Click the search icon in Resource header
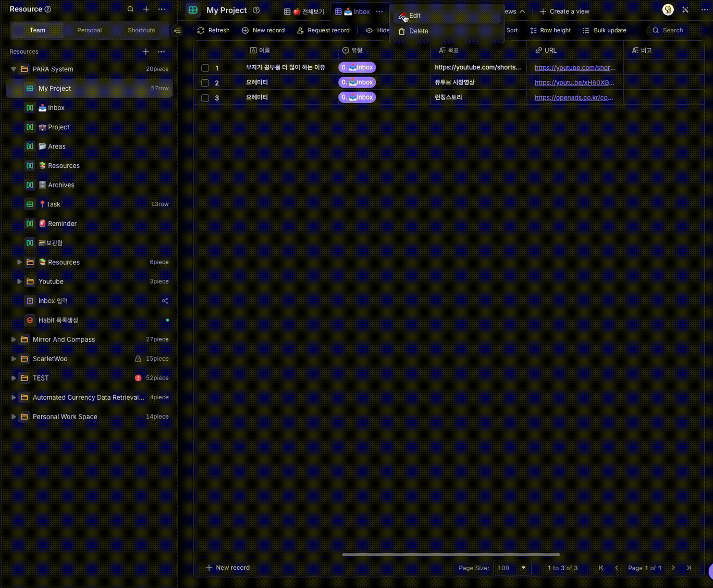Image resolution: width=713 pixels, height=588 pixels. (x=130, y=9)
